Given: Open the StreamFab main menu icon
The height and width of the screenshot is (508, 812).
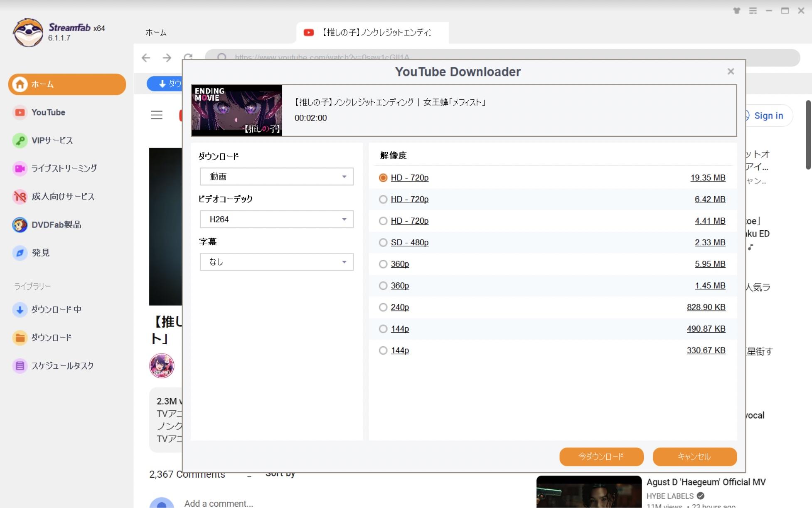Looking at the screenshot, I should [x=753, y=11].
